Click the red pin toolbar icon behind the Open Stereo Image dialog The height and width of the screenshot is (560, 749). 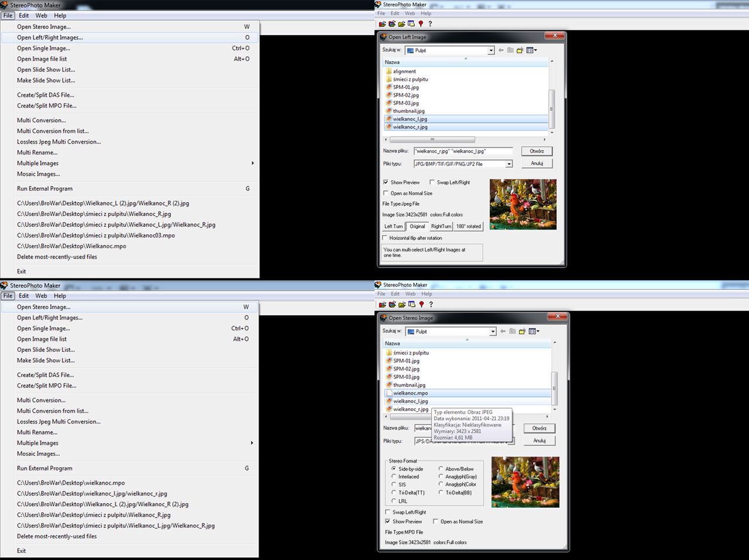pyautogui.click(x=421, y=304)
